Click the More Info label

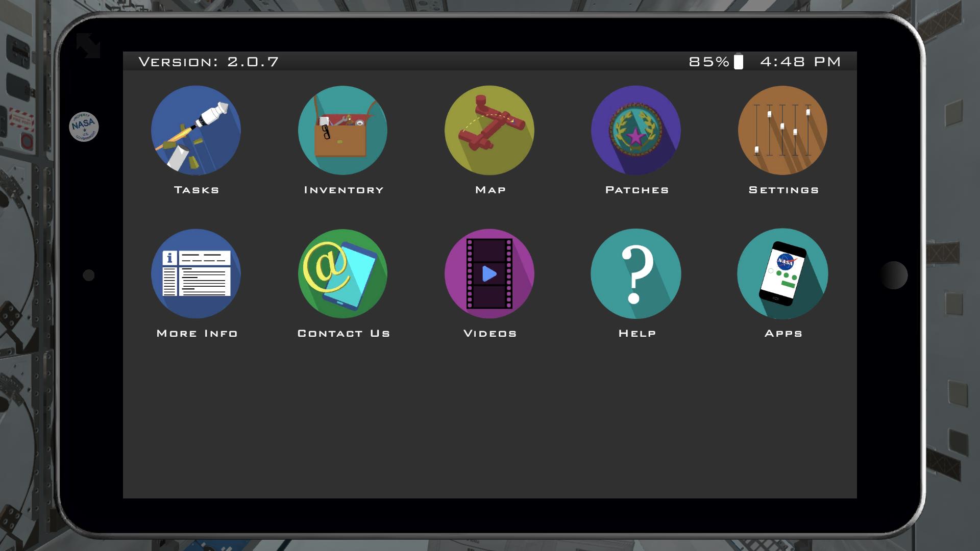tap(197, 333)
